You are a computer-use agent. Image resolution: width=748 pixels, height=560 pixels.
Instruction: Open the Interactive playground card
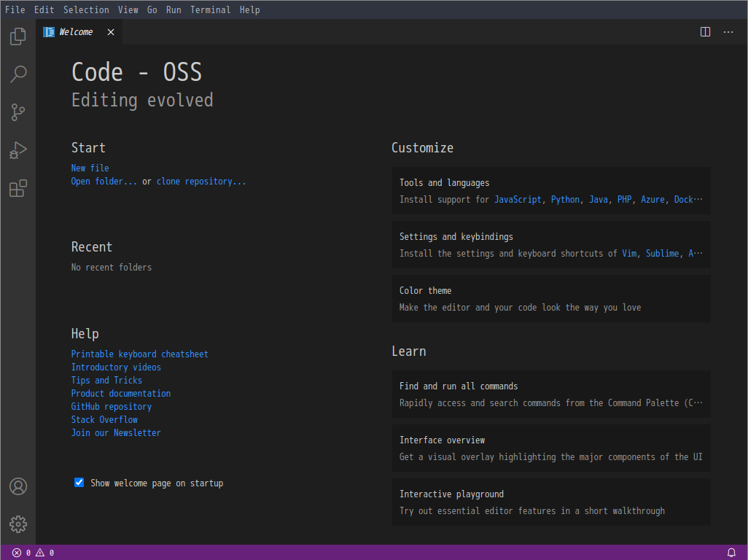551,502
